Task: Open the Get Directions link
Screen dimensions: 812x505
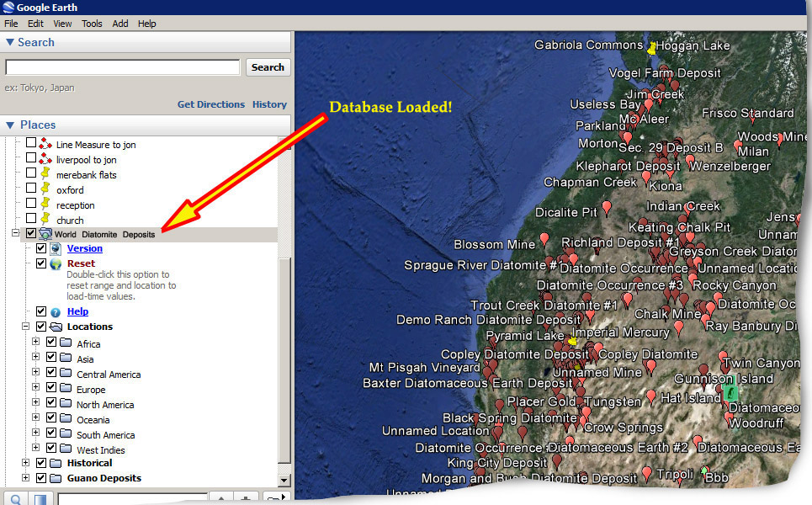Action: tap(211, 104)
